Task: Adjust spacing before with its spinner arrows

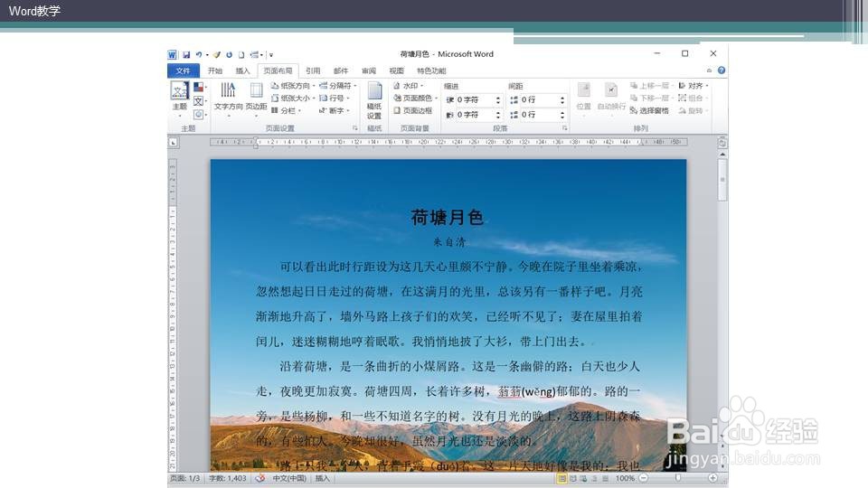Action: [562, 100]
